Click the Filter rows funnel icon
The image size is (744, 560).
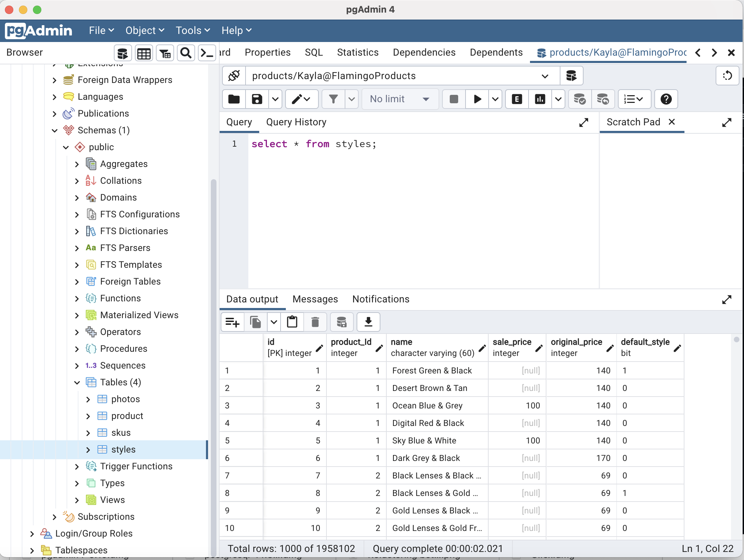tap(333, 99)
